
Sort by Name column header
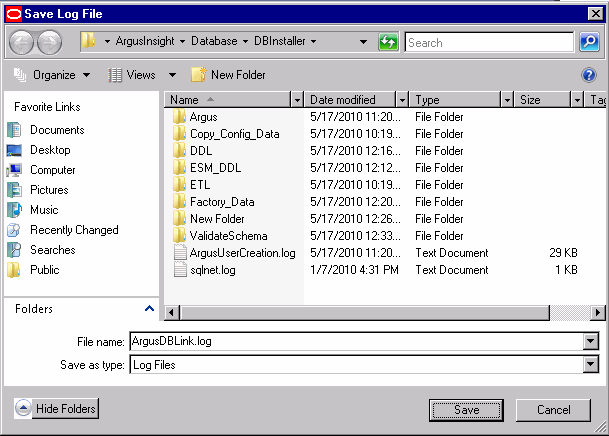[x=229, y=100]
